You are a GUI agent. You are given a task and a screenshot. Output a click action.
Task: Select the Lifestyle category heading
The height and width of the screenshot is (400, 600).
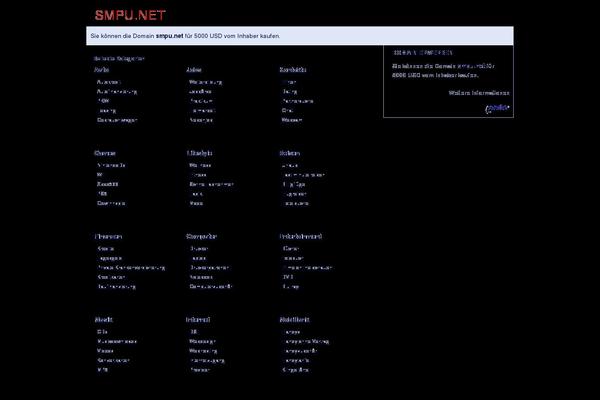[199, 153]
